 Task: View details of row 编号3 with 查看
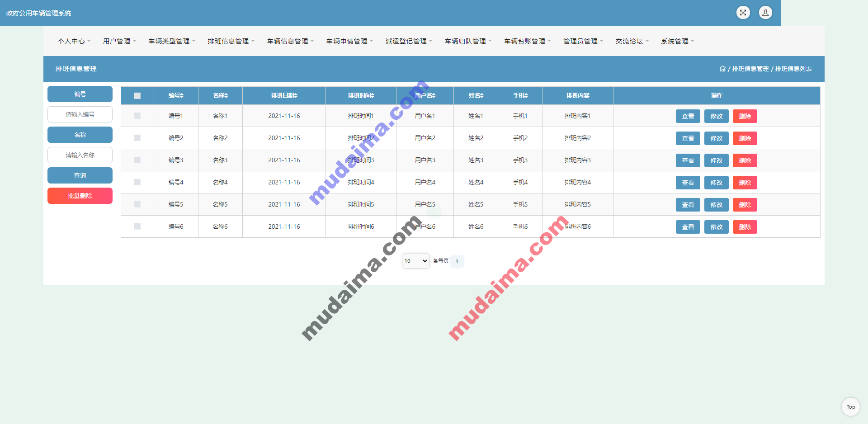tap(688, 160)
